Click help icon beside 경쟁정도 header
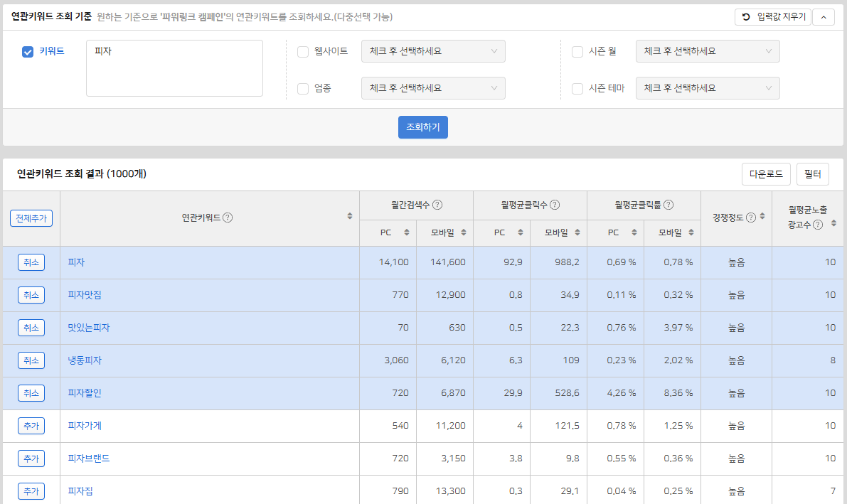This screenshot has width=847, height=504. (x=751, y=218)
